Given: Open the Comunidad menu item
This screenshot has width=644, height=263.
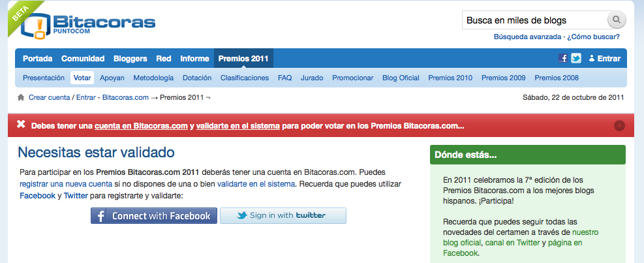Looking at the screenshot, I should [83, 58].
